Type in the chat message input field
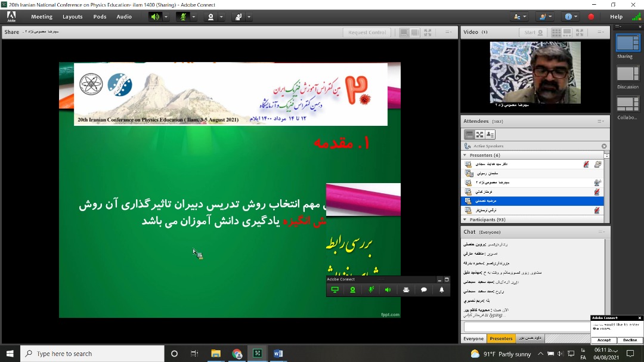 (x=525, y=326)
